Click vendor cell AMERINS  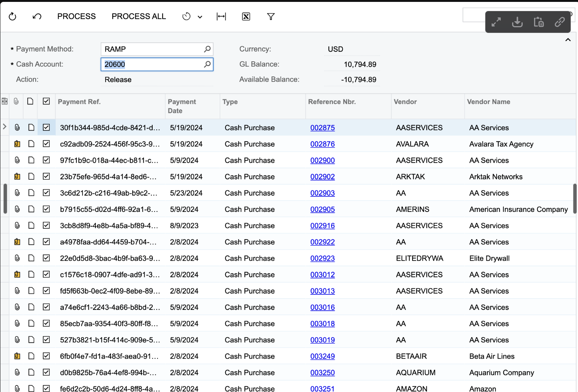[x=412, y=209]
